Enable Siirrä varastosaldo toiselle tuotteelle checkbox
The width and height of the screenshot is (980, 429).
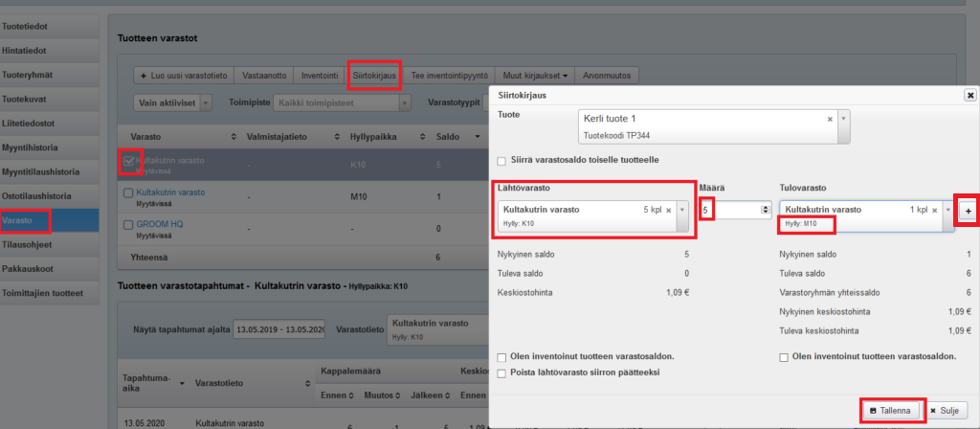502,159
